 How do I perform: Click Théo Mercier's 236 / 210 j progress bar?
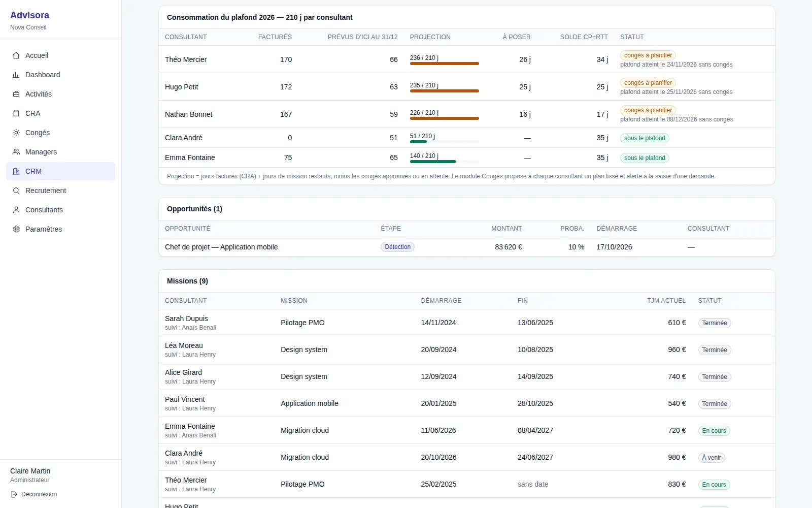click(x=445, y=63)
